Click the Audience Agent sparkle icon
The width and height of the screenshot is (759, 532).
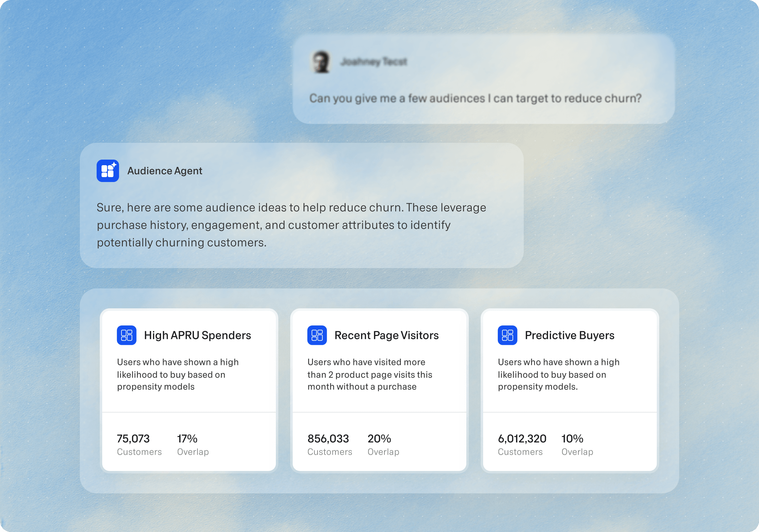(108, 171)
